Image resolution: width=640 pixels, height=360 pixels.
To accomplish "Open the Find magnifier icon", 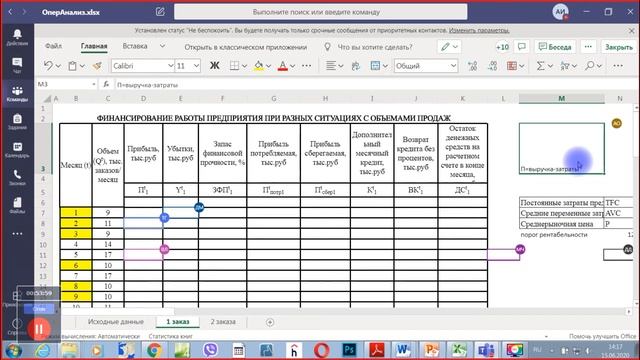I will pos(589,66).
